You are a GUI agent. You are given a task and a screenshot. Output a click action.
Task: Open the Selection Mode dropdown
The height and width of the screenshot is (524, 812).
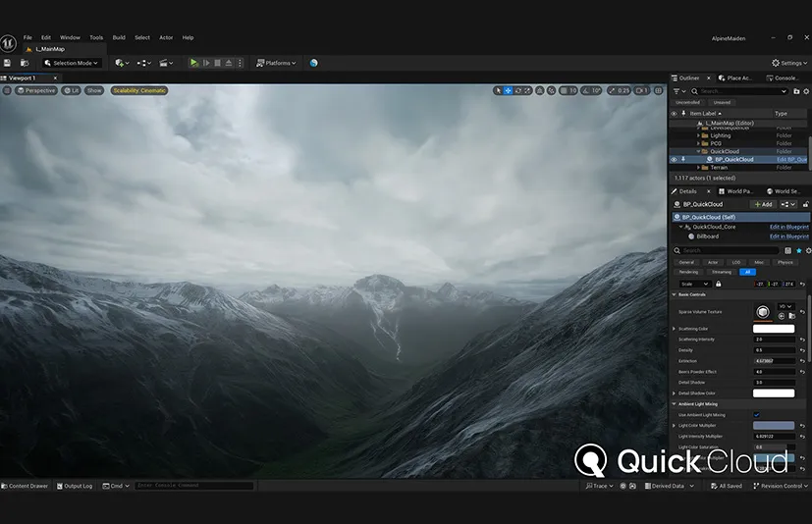pos(71,63)
